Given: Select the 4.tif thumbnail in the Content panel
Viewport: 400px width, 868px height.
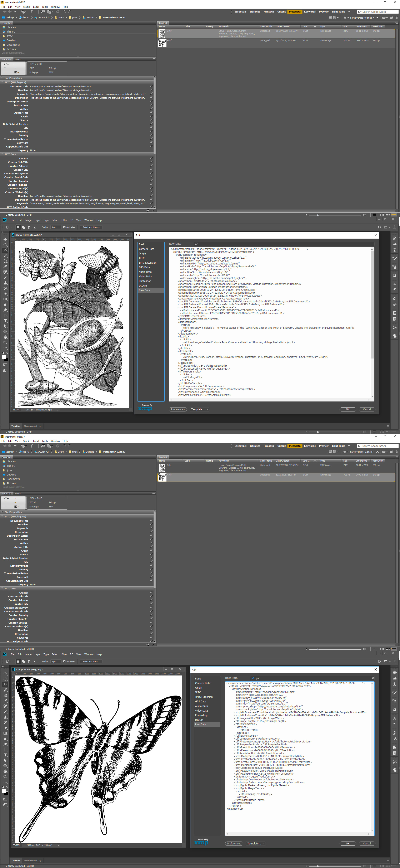Looking at the screenshot, I should click(x=163, y=43).
